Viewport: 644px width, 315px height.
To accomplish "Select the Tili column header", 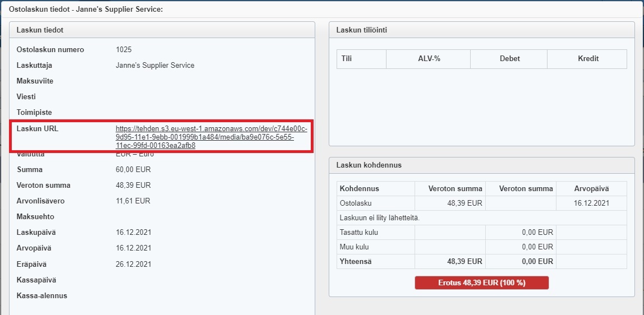I will pos(347,59).
